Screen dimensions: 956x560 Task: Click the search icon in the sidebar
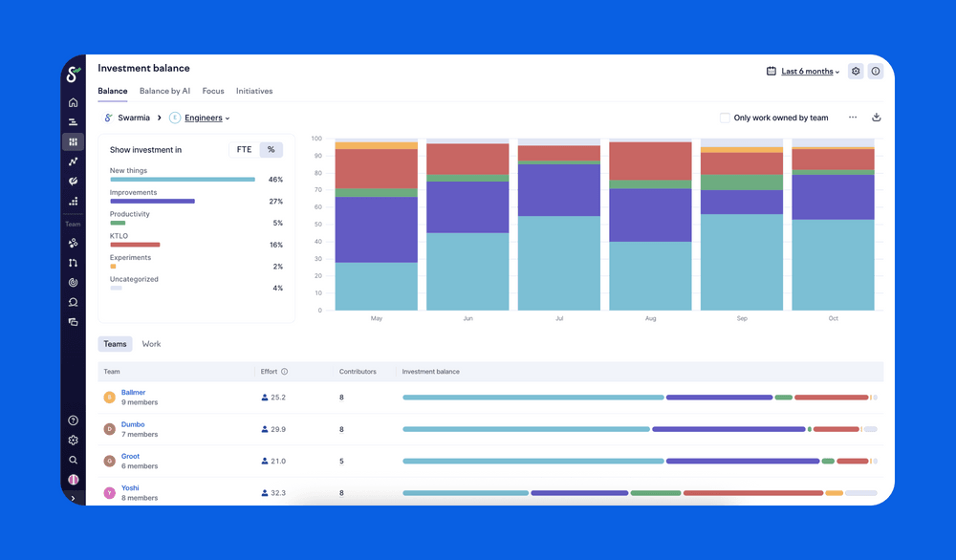(x=73, y=460)
